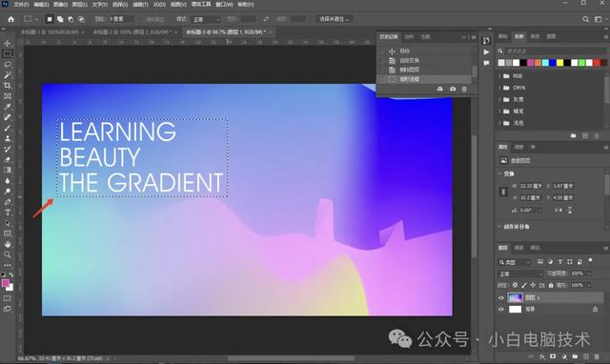Toggle visibility of the background layer

501,310
